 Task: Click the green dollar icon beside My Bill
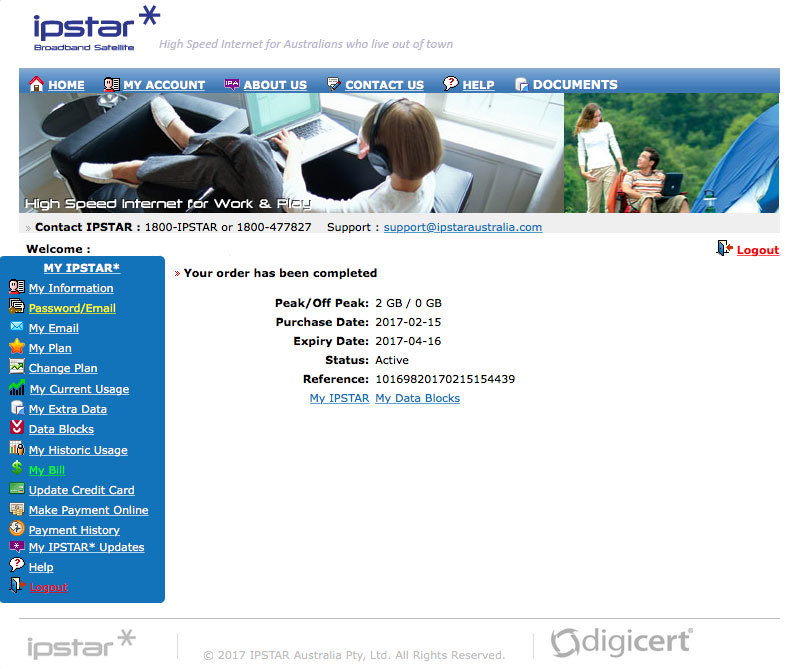tap(17, 468)
